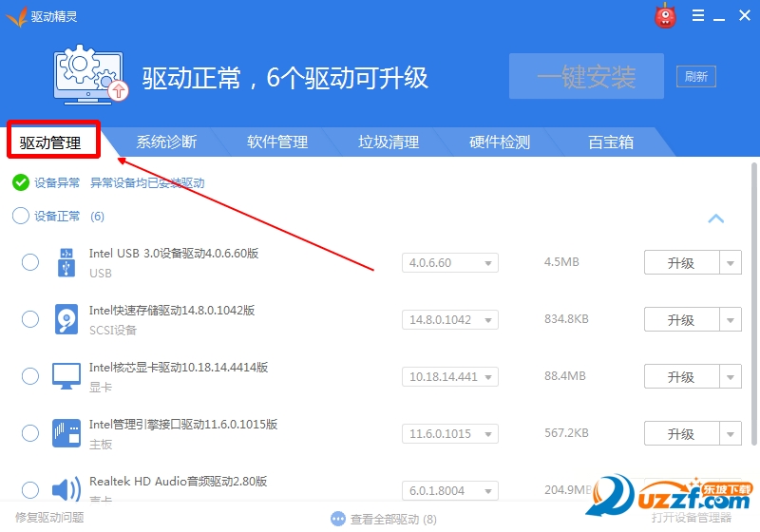The height and width of the screenshot is (532, 760).
Task: Click the Realtek audio speaker icon
Action: [x=66, y=489]
